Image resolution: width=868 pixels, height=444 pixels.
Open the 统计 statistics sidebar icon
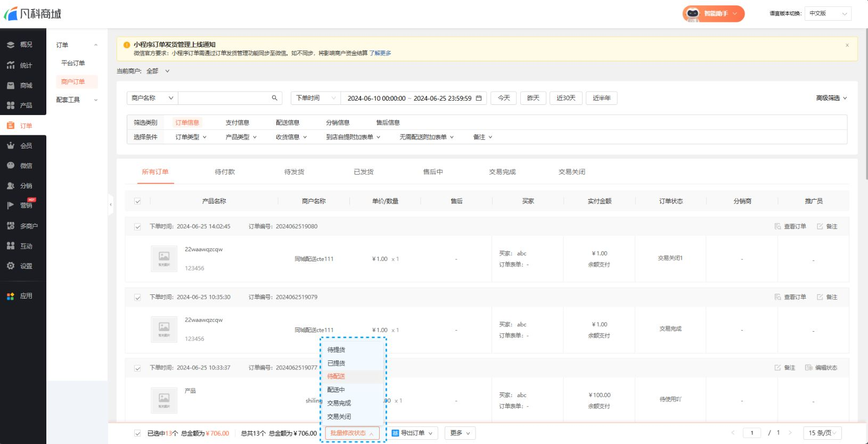click(11, 65)
